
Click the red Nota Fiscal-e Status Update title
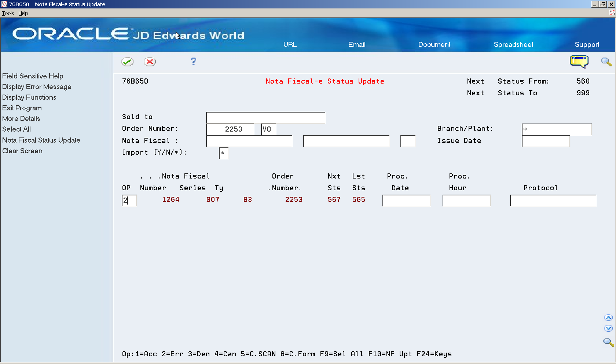click(x=325, y=81)
